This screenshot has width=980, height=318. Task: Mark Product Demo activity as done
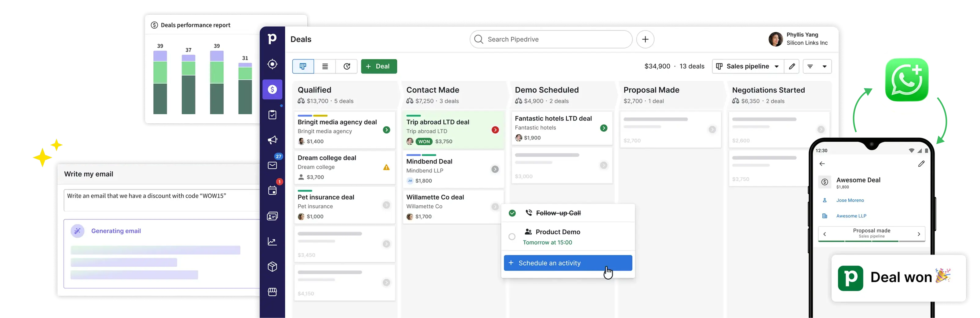[512, 236]
